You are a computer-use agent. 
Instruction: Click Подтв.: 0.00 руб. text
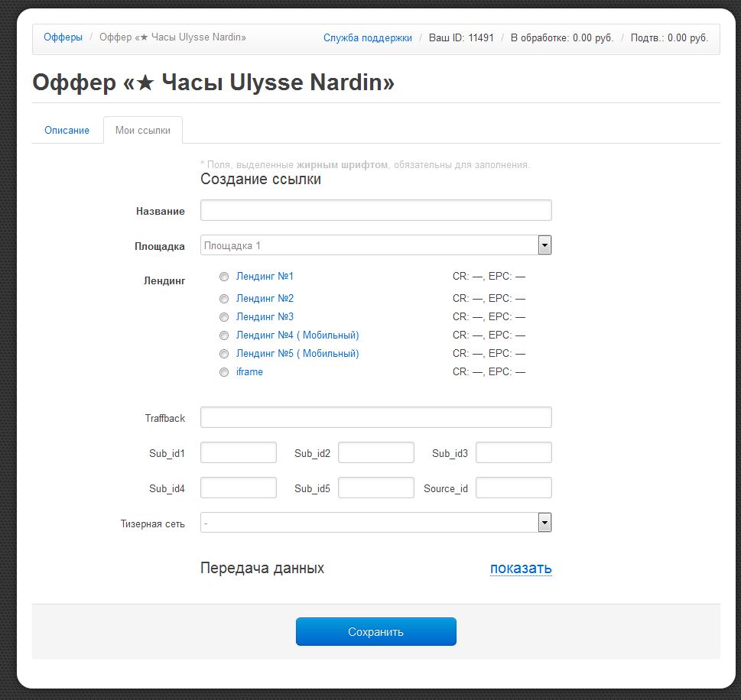(x=669, y=37)
